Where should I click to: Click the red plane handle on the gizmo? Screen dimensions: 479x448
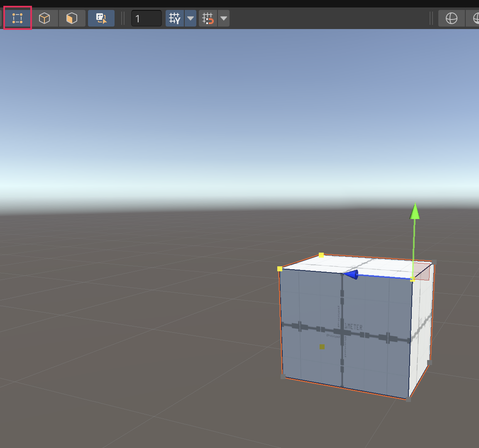click(x=423, y=273)
